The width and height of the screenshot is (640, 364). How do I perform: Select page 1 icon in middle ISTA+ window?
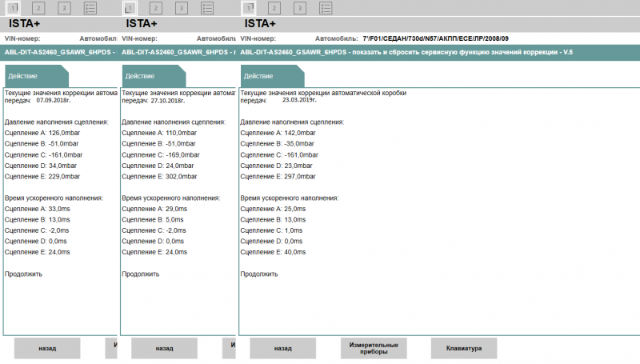click(x=130, y=8)
